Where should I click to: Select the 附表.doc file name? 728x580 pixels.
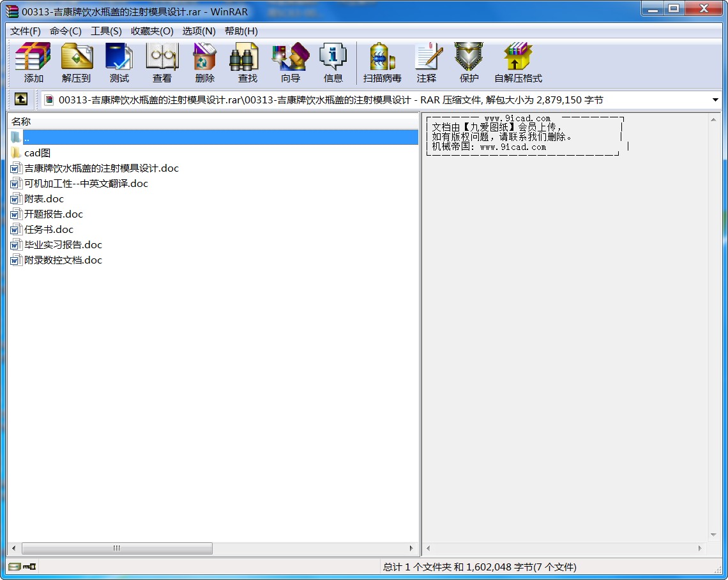pyautogui.click(x=43, y=198)
